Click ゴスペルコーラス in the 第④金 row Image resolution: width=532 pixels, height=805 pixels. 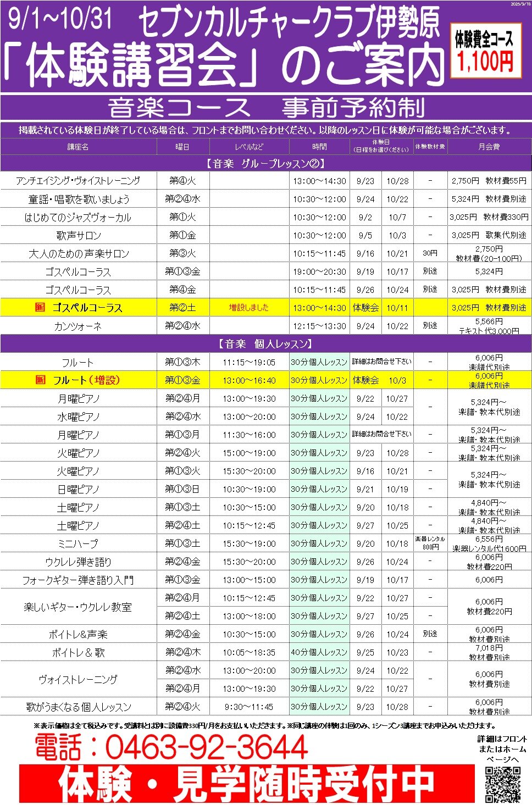[78, 290]
